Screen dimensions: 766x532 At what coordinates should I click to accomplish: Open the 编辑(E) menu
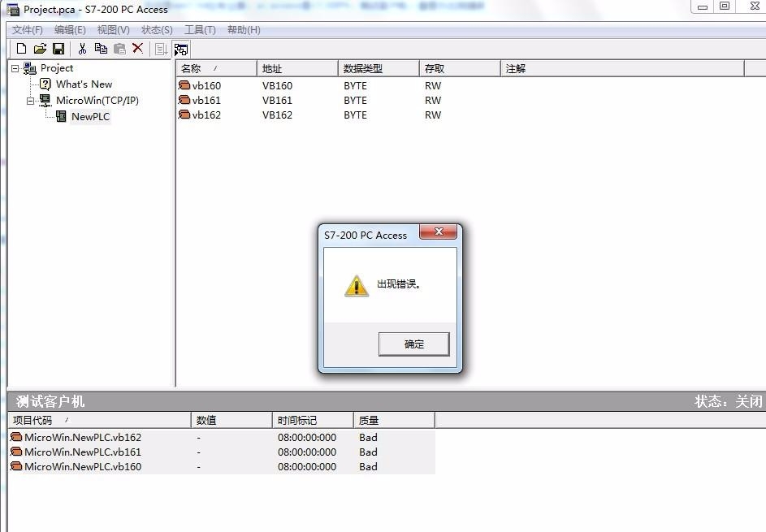[70, 30]
